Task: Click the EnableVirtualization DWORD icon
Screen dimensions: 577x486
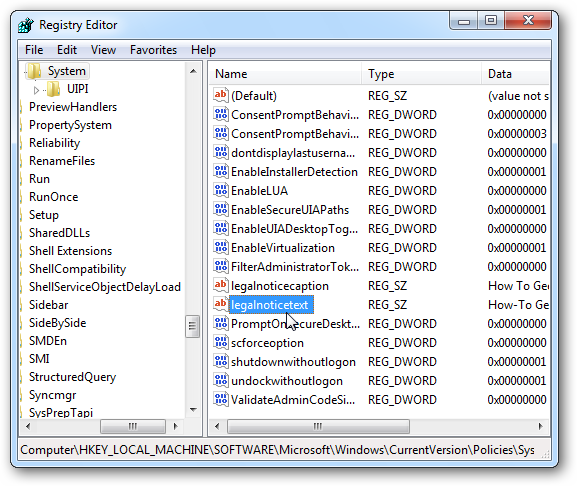Action: pyautogui.click(x=220, y=248)
